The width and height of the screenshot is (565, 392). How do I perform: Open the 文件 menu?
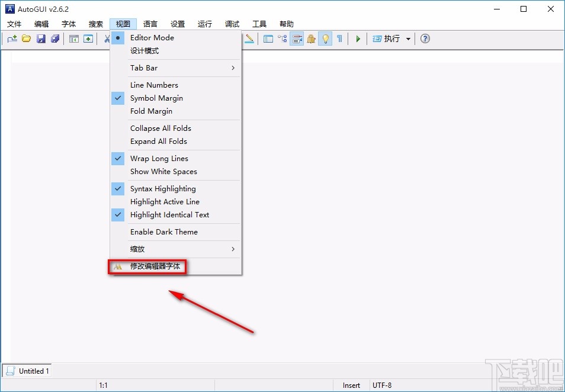(14, 24)
